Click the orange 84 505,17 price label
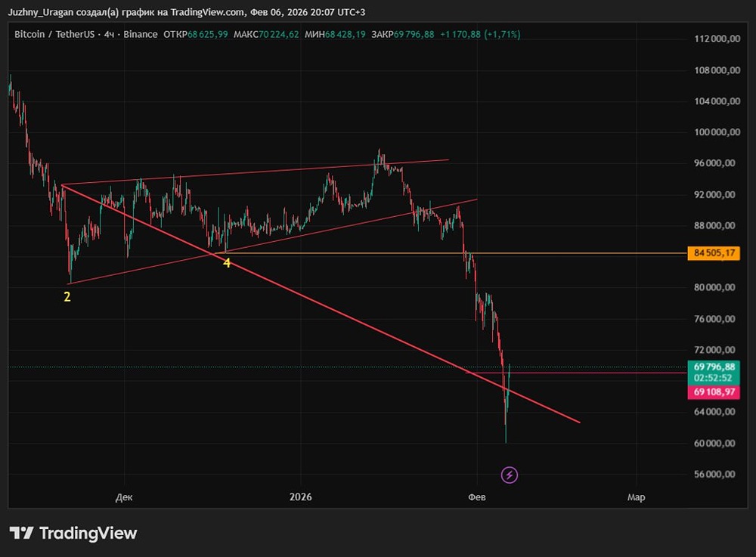 tap(714, 253)
